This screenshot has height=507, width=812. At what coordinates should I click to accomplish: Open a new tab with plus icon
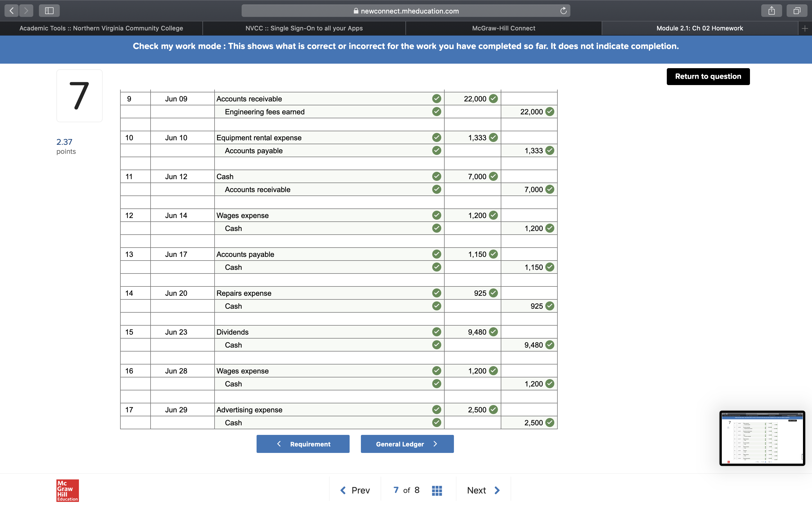[x=805, y=28]
